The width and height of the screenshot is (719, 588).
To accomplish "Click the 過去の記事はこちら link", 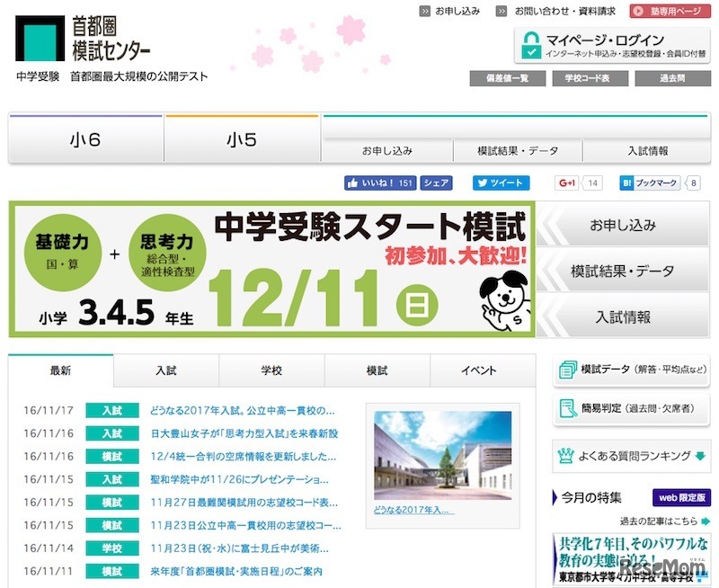I will [659, 521].
